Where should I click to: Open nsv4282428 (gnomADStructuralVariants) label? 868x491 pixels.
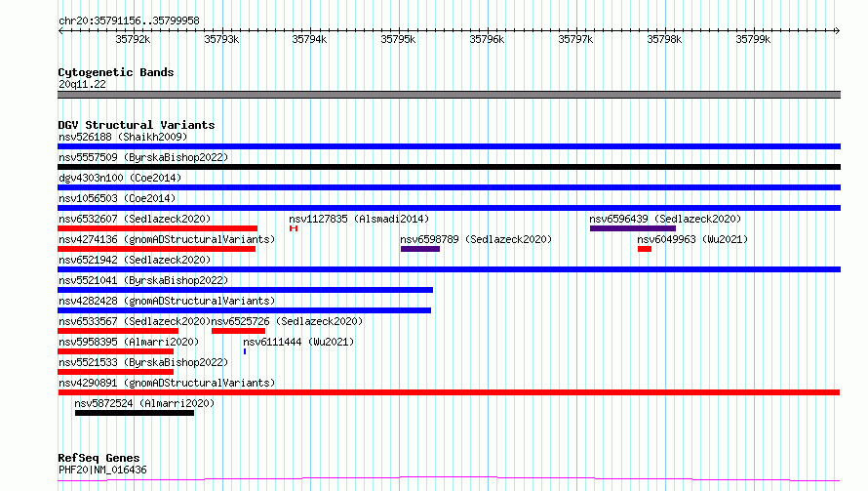(167, 301)
